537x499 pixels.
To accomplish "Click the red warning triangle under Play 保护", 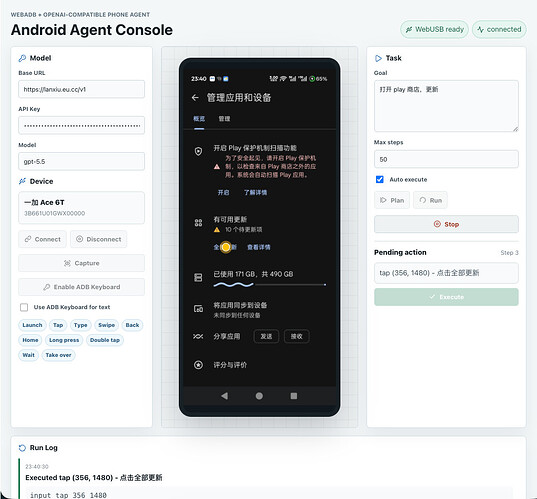I will 217,167.
